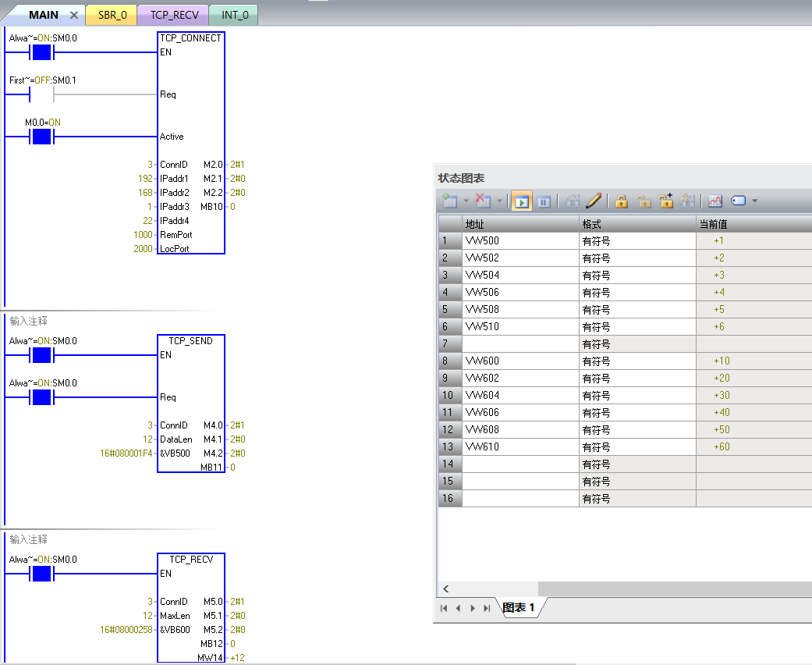The height and width of the screenshot is (665, 812).
Task: Click the tag symbol addressing icon
Action: coord(738,201)
